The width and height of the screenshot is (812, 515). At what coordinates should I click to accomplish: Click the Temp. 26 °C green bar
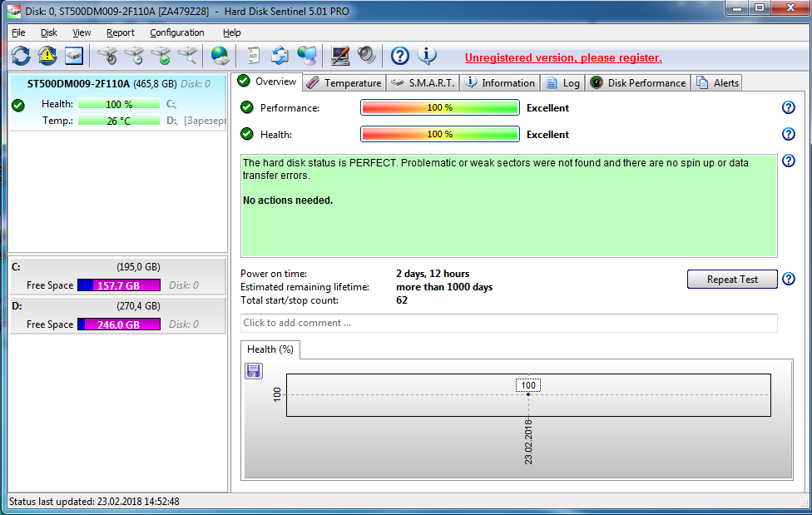click(x=119, y=121)
